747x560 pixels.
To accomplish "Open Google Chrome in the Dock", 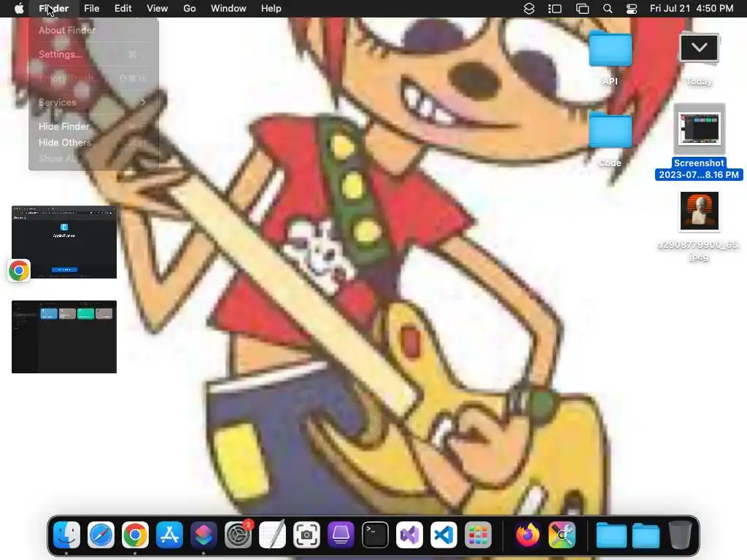I will [135, 534].
